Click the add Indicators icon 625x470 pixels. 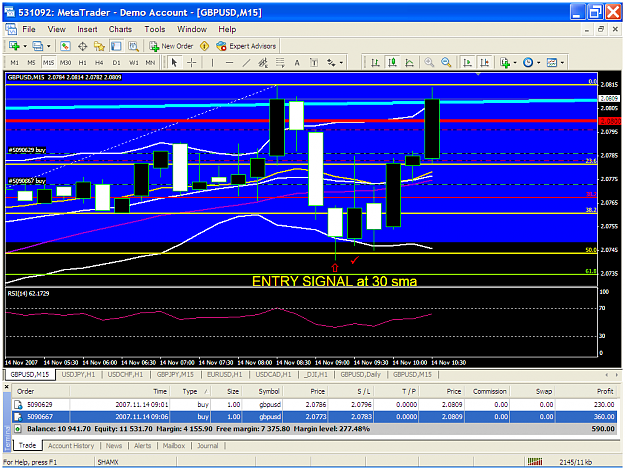pos(505,63)
